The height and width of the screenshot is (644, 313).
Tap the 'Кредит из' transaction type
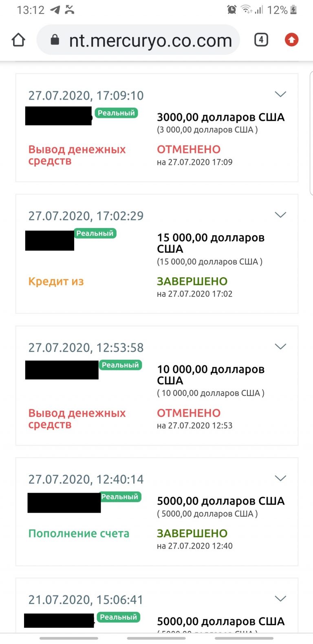[56, 281]
